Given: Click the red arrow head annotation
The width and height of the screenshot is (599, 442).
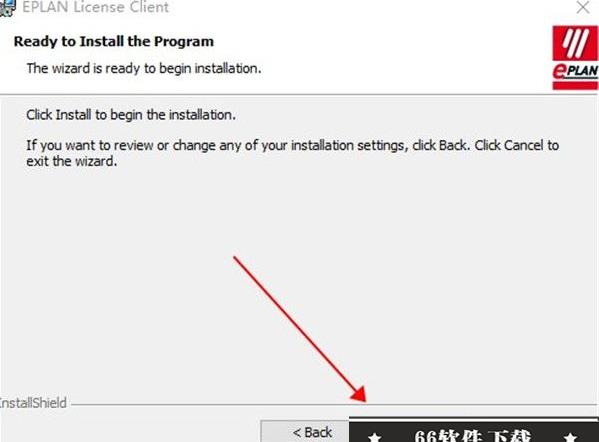Looking at the screenshot, I should tap(359, 394).
